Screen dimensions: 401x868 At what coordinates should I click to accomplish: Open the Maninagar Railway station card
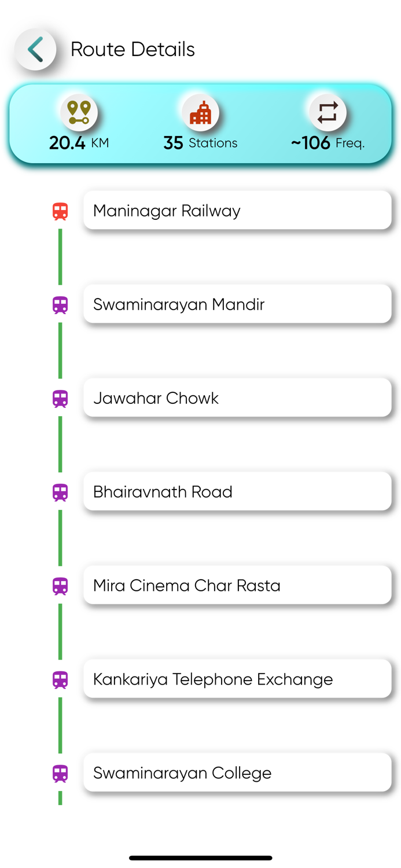click(237, 210)
